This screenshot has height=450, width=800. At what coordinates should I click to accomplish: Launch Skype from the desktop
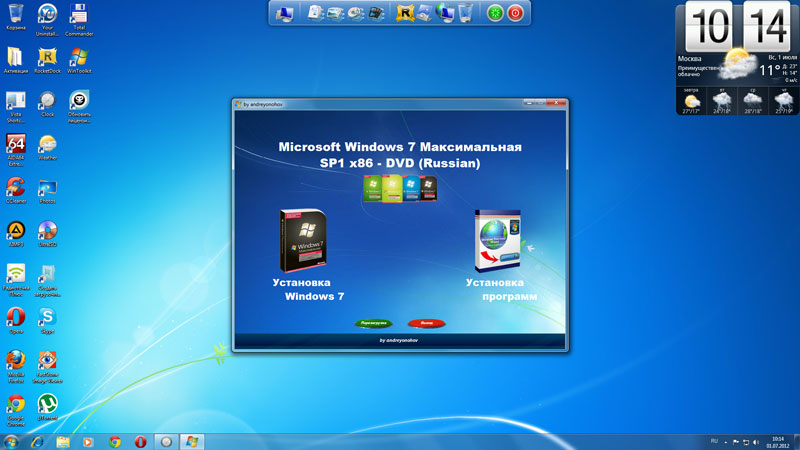tap(47, 318)
